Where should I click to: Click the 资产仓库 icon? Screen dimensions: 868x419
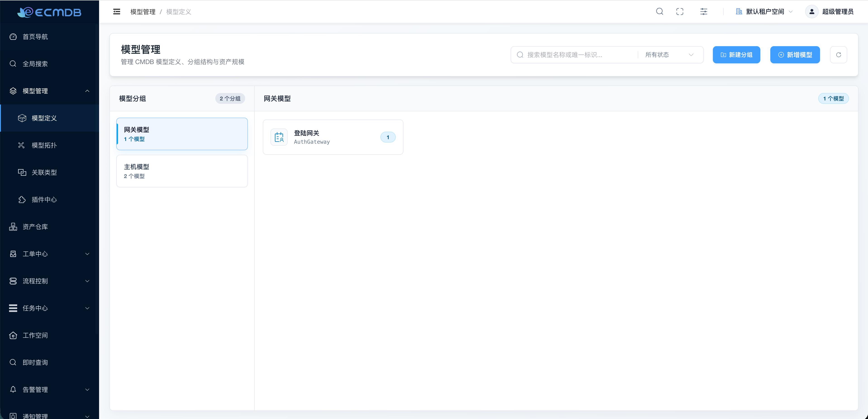13,227
